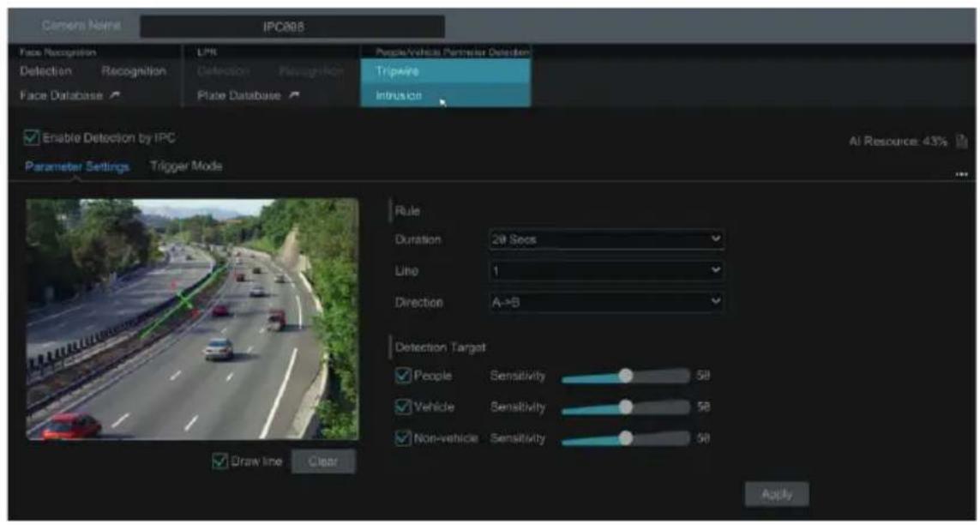Viewport: 980px width, 525px height.
Task: Open the Line number dropdown
Action: 606,270
